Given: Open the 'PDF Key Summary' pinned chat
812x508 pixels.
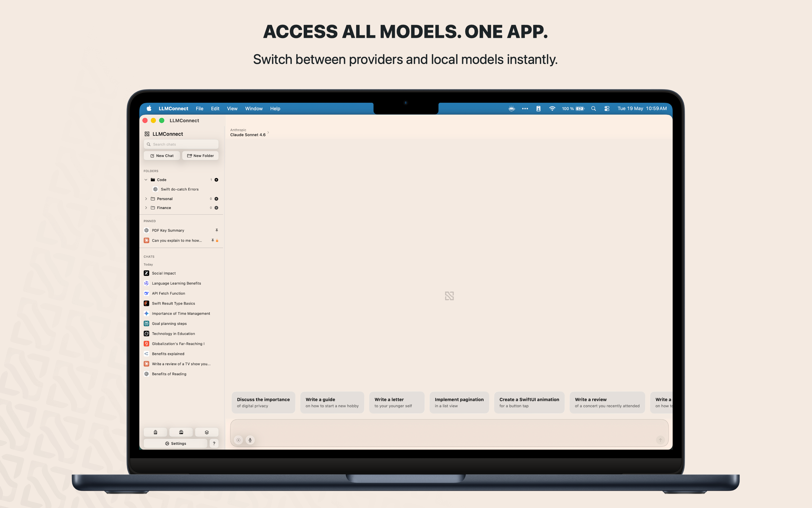Looking at the screenshot, I should pyautogui.click(x=181, y=230).
